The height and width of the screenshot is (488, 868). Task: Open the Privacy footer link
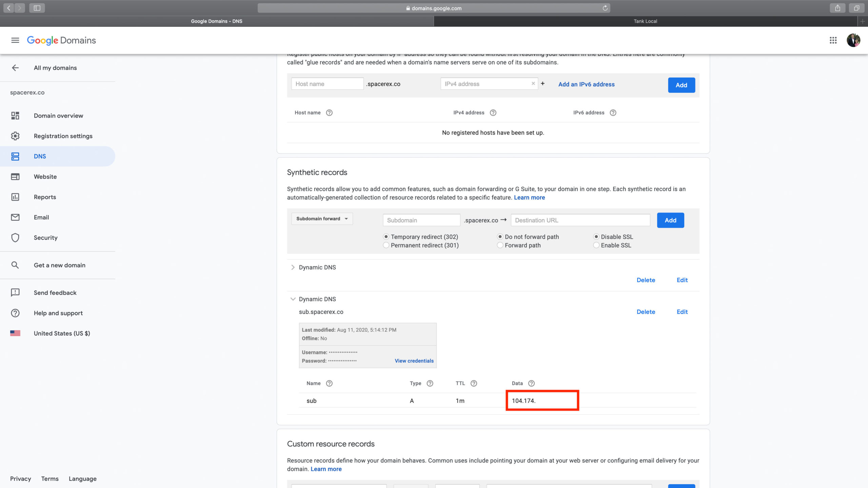coord(20,479)
